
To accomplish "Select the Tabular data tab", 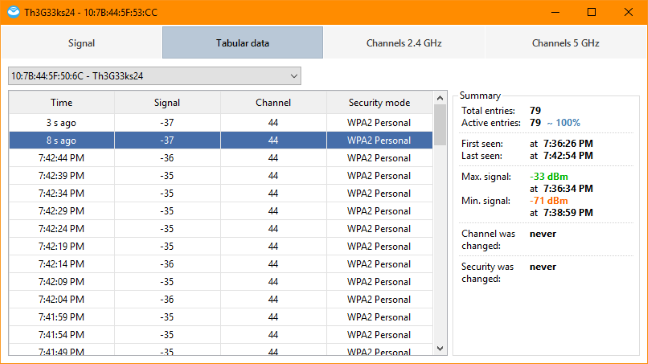I will (x=242, y=43).
